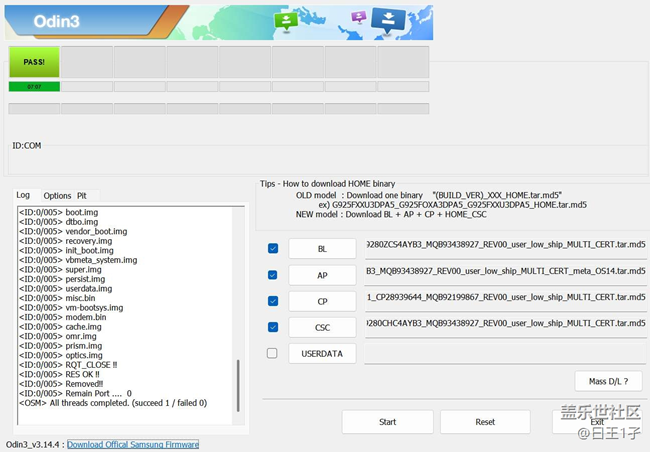Click the BL firmware file path field

505,244
